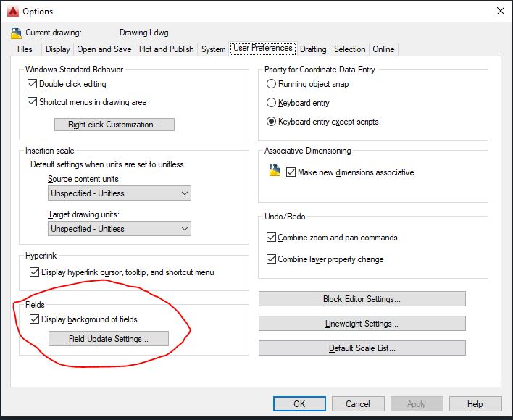Image resolution: width=513 pixels, height=420 pixels.
Task: Click the Help button
Action: click(x=475, y=403)
